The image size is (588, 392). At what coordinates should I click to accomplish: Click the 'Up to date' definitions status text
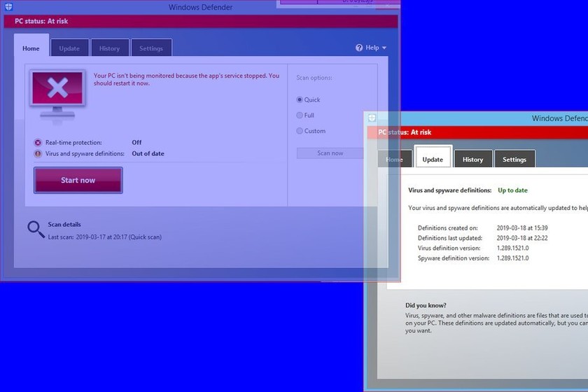coord(512,190)
